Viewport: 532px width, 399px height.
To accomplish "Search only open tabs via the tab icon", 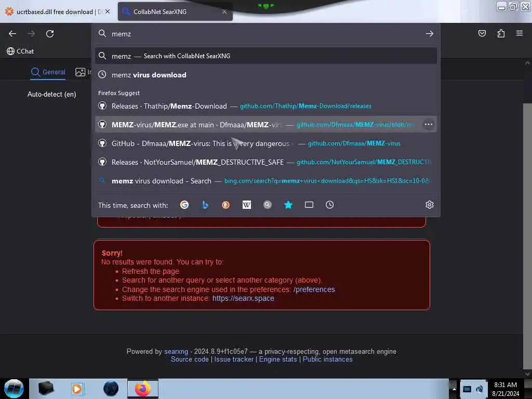I will (309, 205).
